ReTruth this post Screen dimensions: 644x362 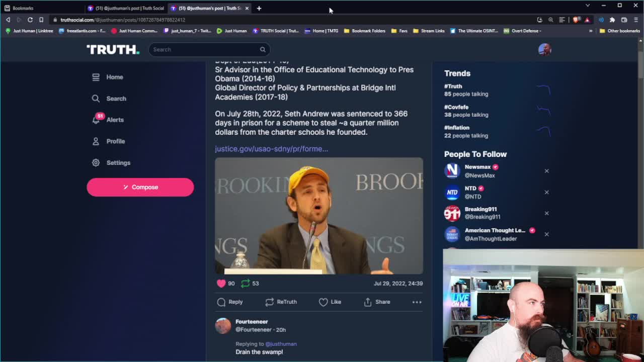[x=281, y=302]
